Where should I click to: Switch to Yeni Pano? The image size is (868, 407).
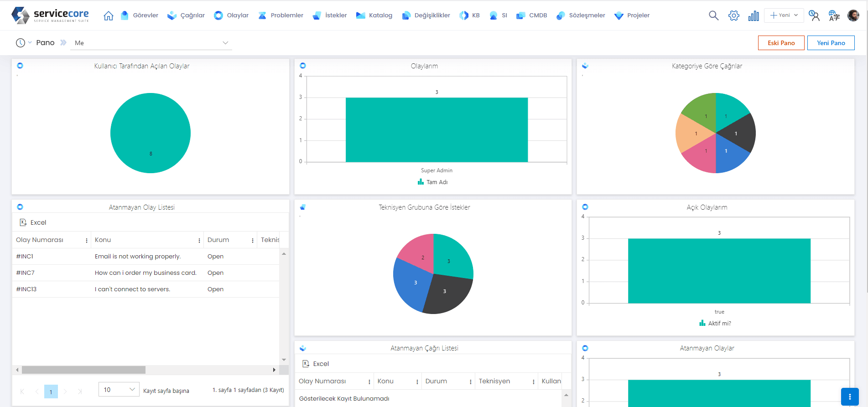pyautogui.click(x=831, y=43)
